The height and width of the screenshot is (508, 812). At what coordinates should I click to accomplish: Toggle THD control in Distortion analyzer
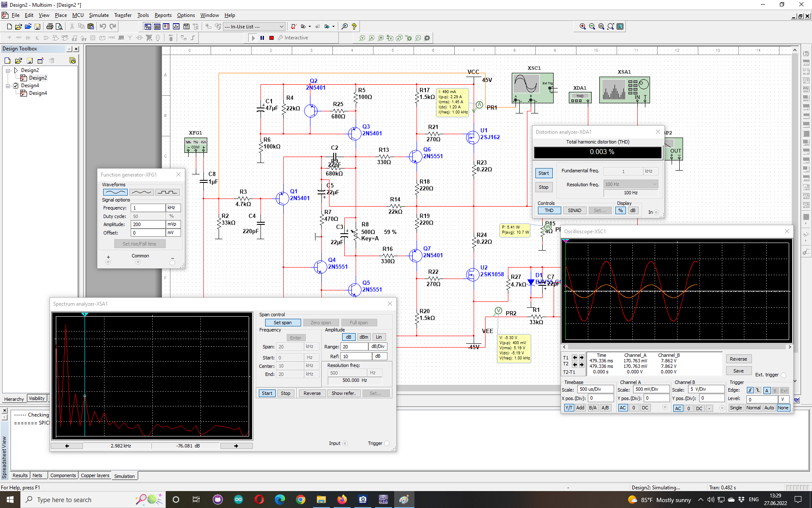549,210
